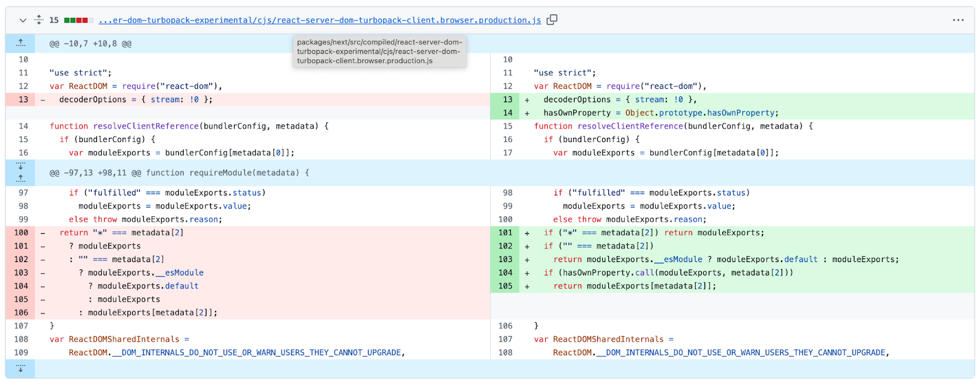Click right-side 'var ReactDOMSharedInternals =' line 107
Viewport: 980px width, 387px height.
tap(604, 339)
